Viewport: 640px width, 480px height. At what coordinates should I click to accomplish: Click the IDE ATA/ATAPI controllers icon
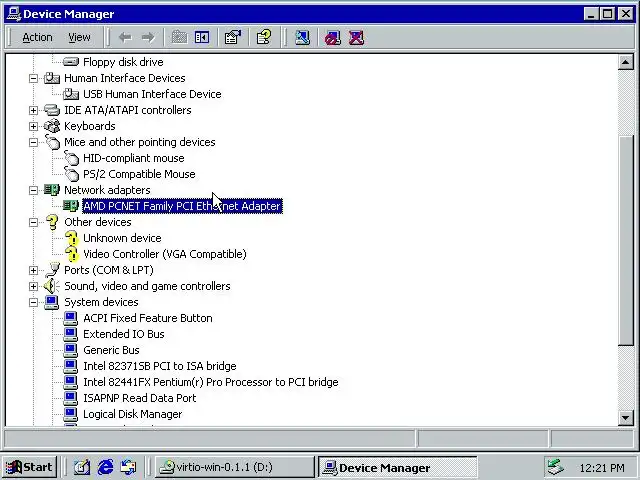tap(52, 110)
